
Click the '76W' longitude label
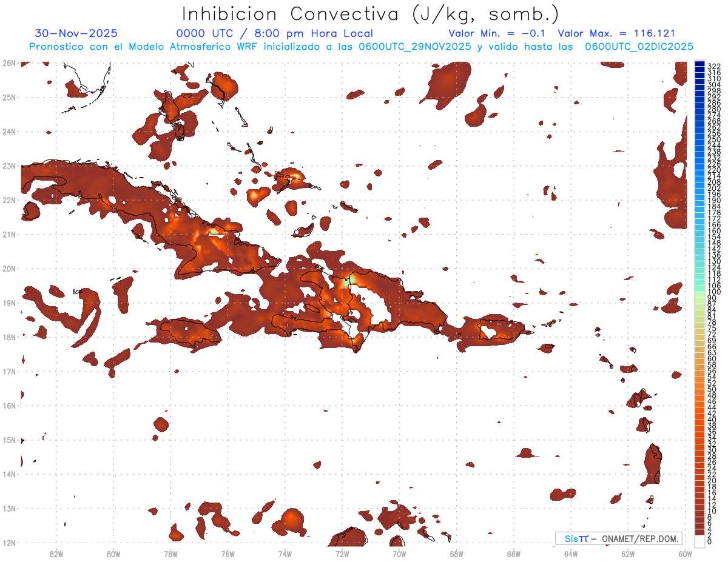pos(227,554)
